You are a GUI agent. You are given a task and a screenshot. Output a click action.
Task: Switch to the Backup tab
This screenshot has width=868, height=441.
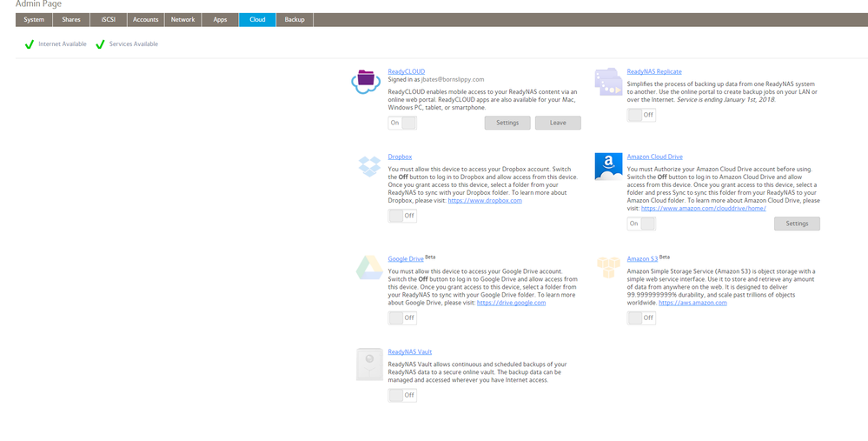point(295,19)
